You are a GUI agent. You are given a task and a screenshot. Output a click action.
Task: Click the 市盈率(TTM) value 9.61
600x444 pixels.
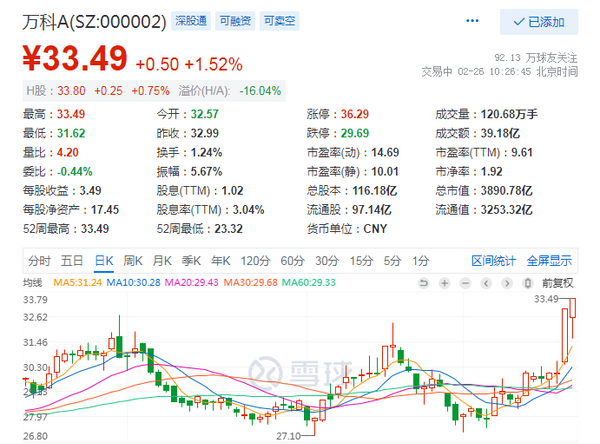522,152
